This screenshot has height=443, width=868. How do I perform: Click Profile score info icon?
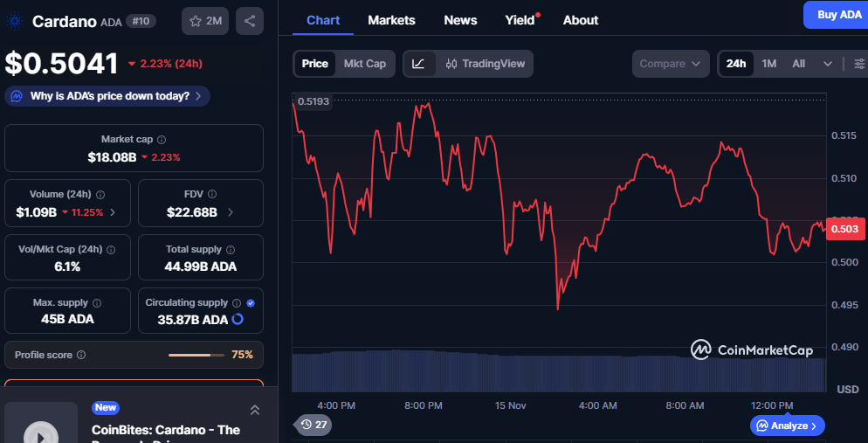(81, 355)
